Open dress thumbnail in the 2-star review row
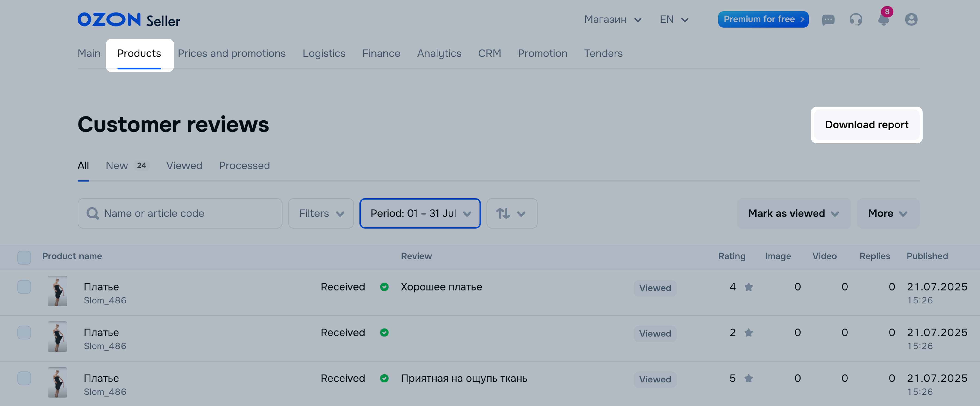Viewport: 980px width, 406px height. pyautogui.click(x=57, y=337)
